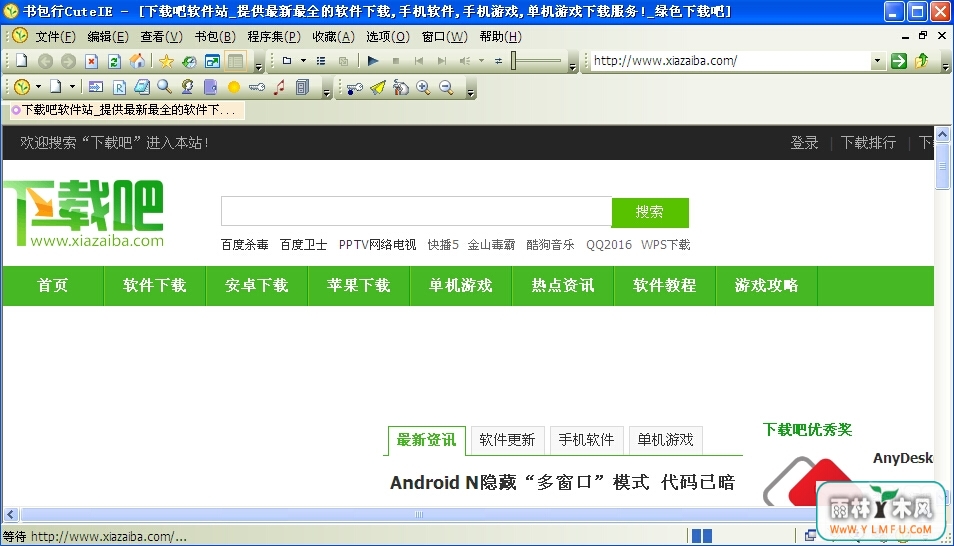
Task: Click the vertical scrollbar up arrow
Action: [x=942, y=134]
